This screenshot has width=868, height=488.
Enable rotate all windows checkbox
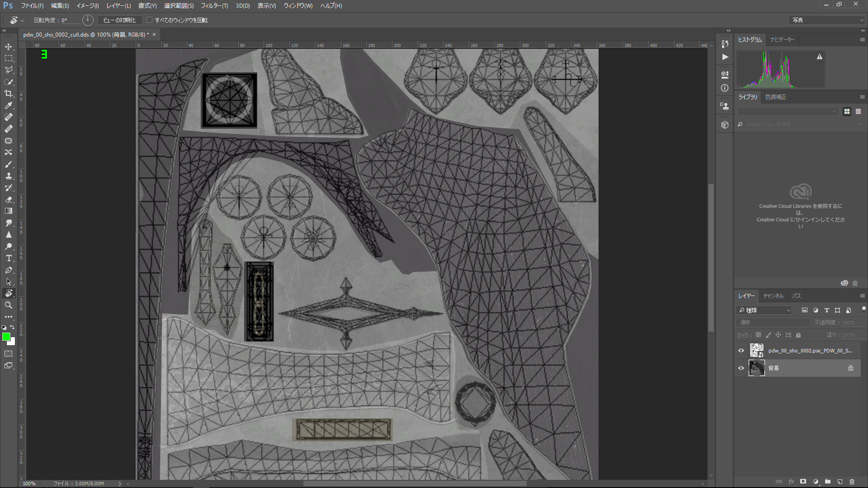[150, 20]
